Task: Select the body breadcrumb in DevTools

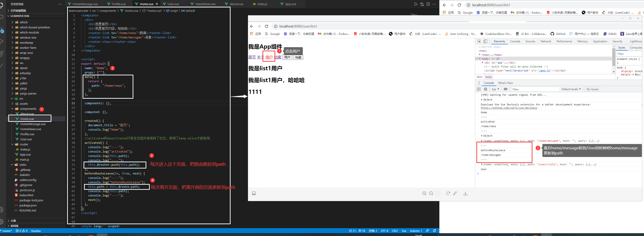Action: coord(489,77)
